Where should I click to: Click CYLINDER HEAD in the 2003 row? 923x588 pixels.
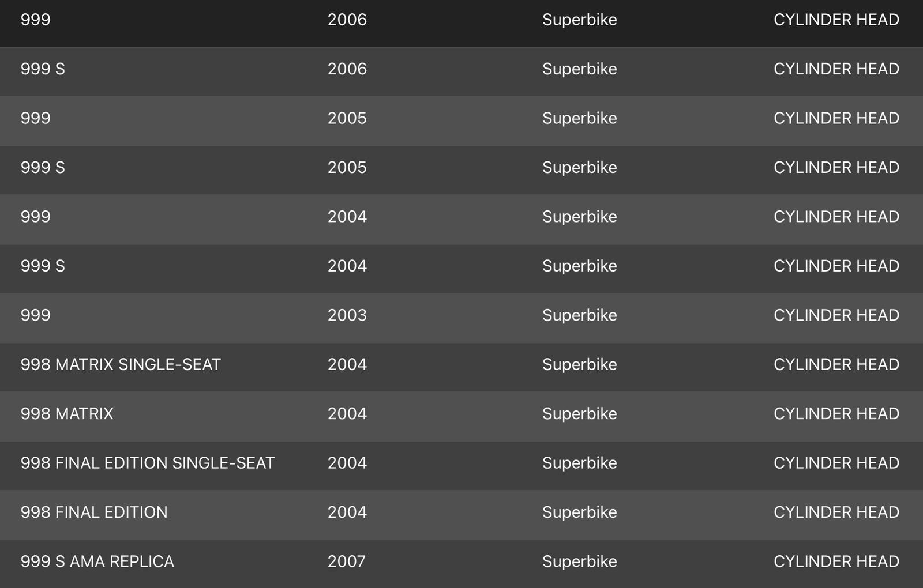click(x=836, y=315)
